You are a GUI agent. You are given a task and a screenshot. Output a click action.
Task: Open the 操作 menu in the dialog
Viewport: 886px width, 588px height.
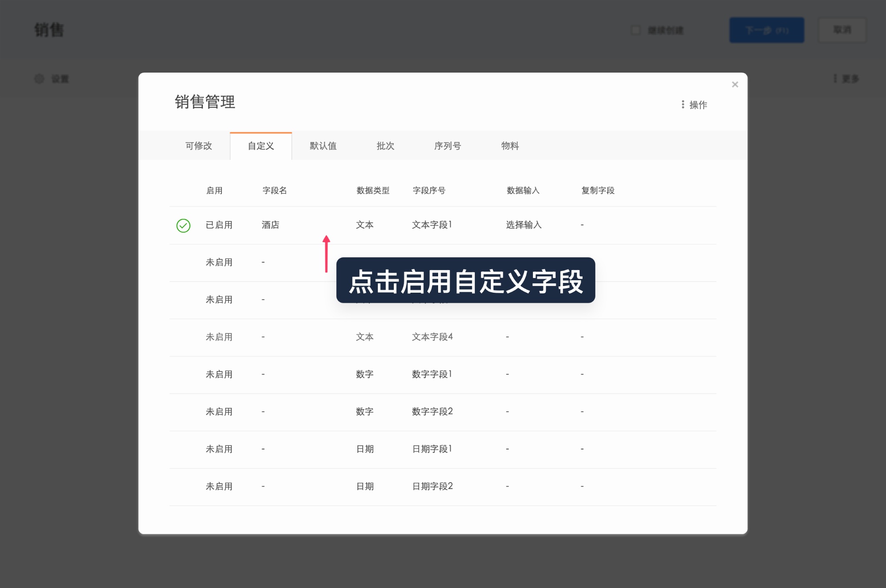click(695, 104)
